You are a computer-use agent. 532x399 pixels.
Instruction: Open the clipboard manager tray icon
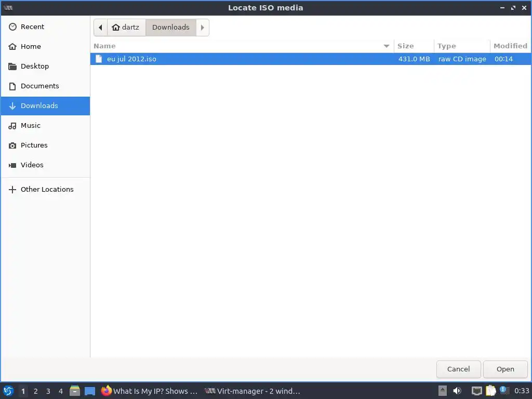tap(490, 391)
